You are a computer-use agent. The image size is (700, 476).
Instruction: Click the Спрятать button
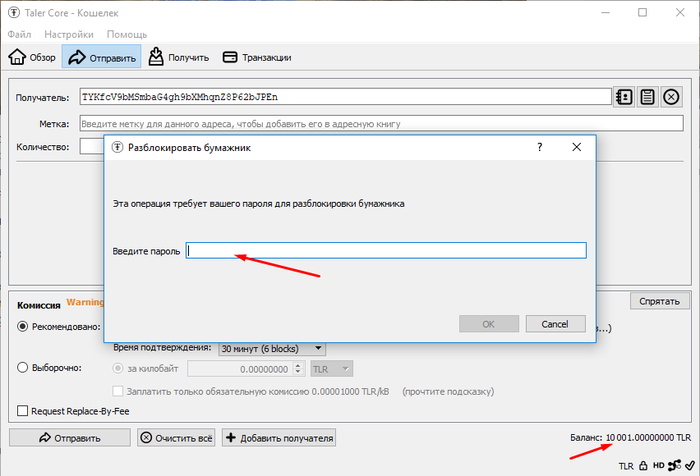coord(659,301)
